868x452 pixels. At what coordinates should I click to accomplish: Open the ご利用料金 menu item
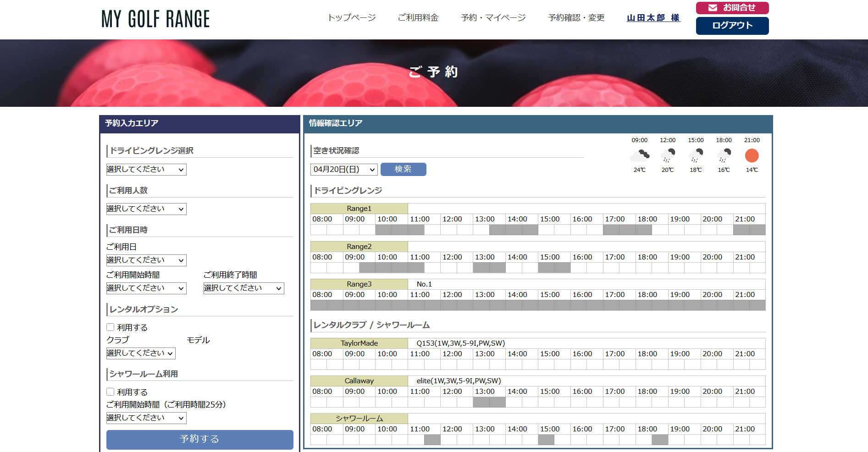point(418,18)
